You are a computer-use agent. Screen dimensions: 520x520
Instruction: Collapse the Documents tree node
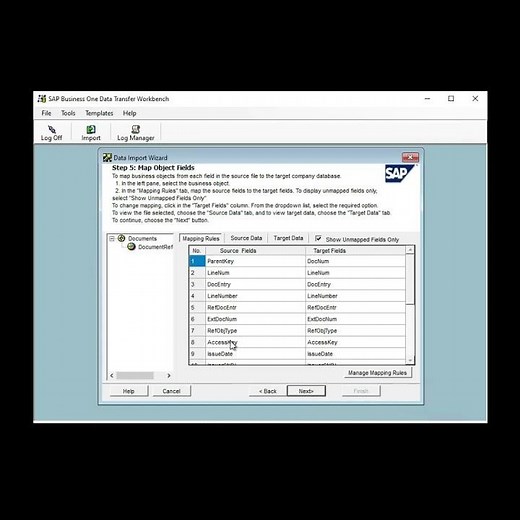(112, 238)
